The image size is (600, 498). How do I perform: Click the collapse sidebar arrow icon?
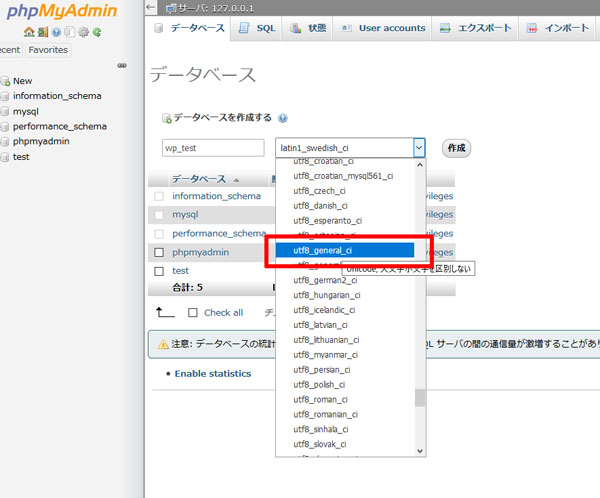point(151,7)
